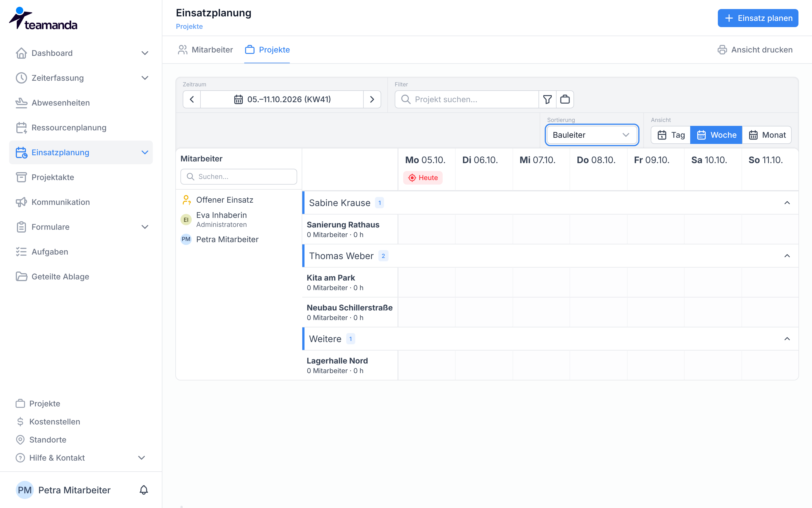Switch to Mitarbeiter tab
This screenshot has width=812, height=508.
tap(205, 50)
